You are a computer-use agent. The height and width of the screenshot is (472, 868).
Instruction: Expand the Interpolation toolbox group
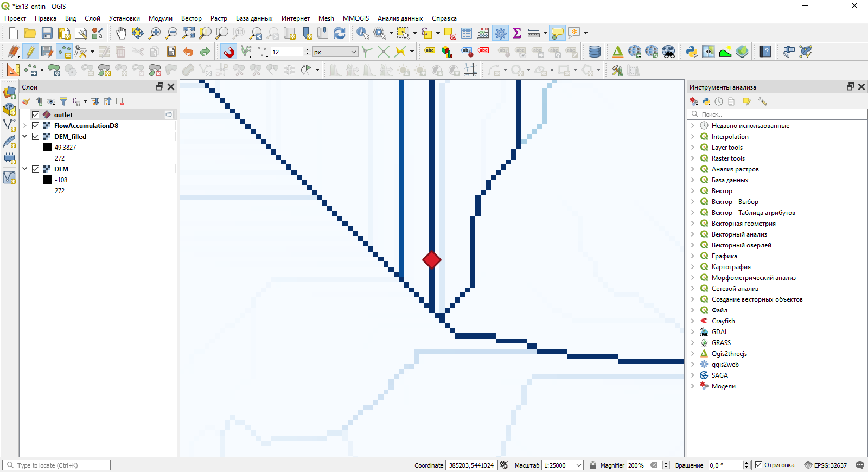pos(693,136)
